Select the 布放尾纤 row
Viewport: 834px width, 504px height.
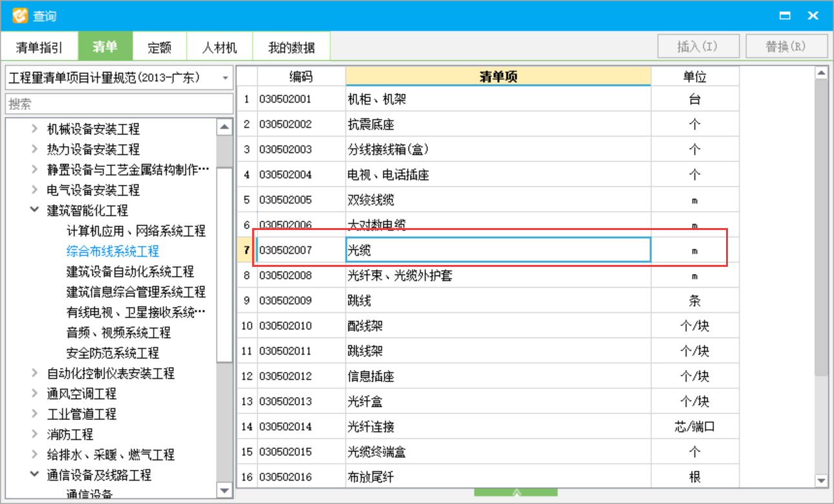pos(488,477)
